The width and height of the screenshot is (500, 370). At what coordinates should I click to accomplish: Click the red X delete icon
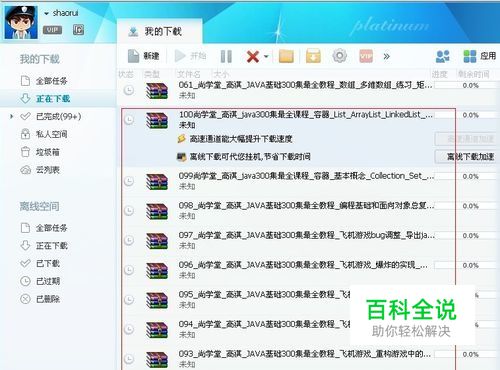(253, 56)
